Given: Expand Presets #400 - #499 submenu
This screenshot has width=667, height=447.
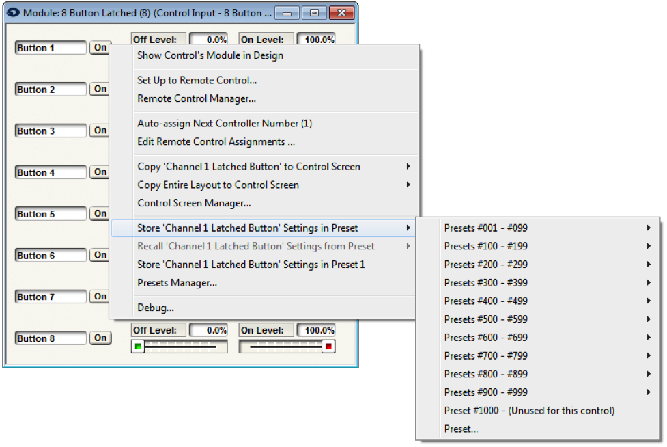Looking at the screenshot, I should tap(538, 301).
